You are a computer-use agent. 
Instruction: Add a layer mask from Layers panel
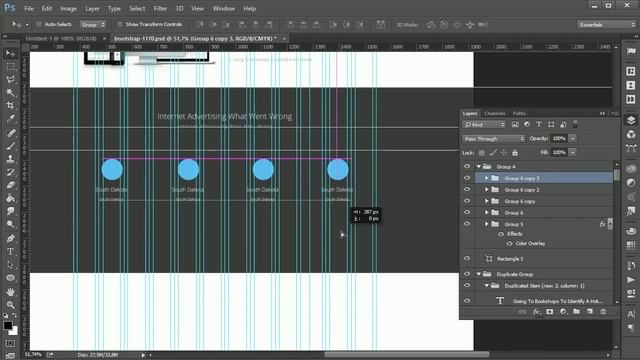[x=549, y=312]
